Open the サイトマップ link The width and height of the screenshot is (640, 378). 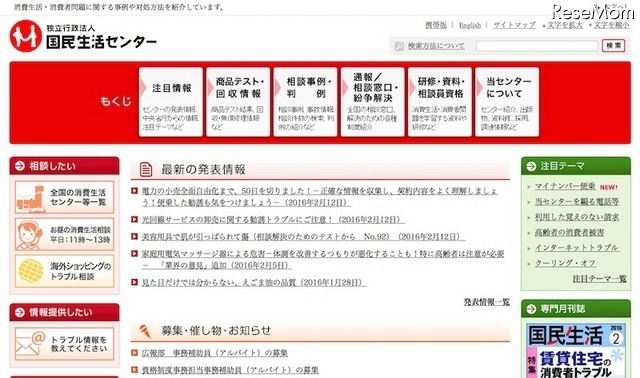click(x=514, y=25)
